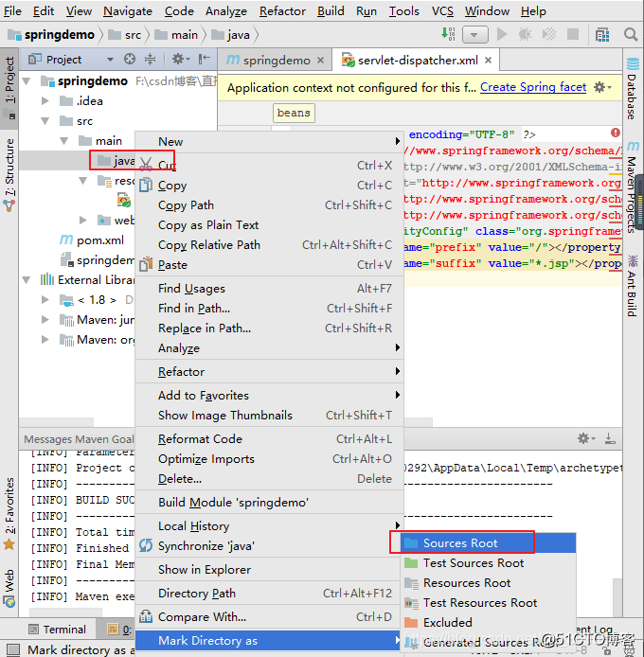644x657 pixels.
Task: Select Test Resources Root in submenu
Action: (x=488, y=602)
